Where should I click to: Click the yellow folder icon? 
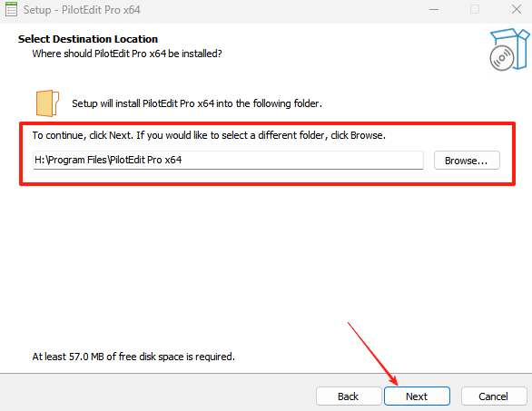47,103
